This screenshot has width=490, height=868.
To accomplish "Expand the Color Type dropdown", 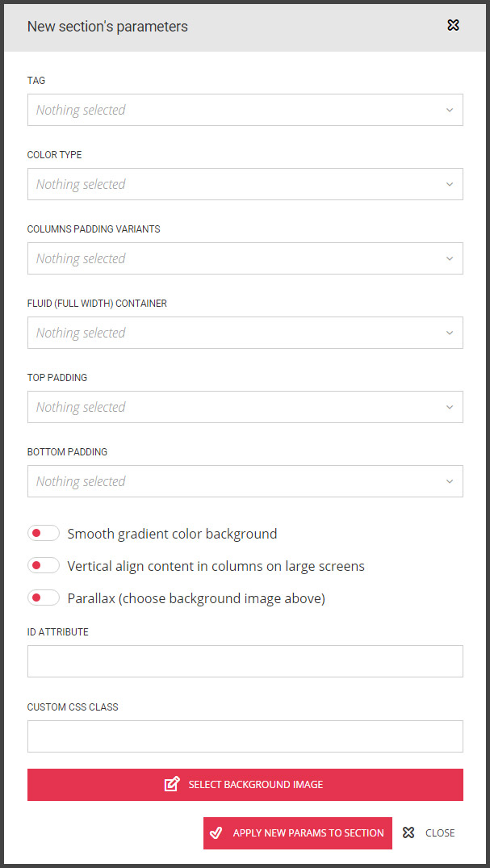I will (245, 184).
